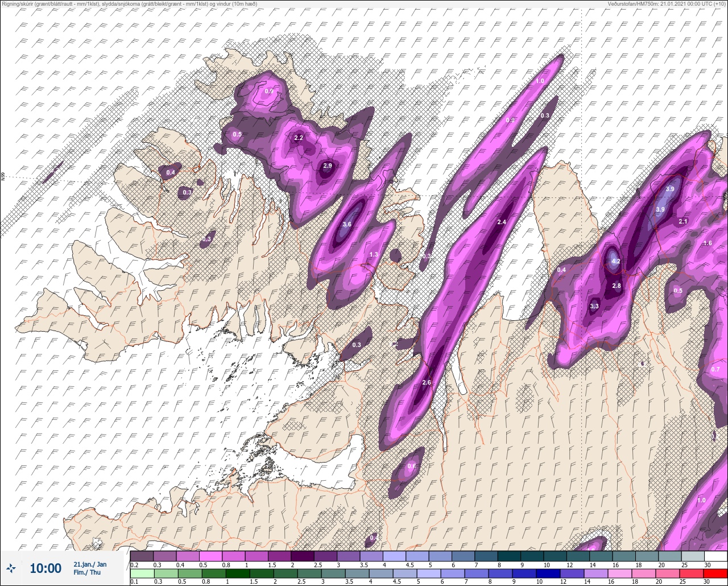Click the 1.3 precipitation value on the map

click(374, 254)
